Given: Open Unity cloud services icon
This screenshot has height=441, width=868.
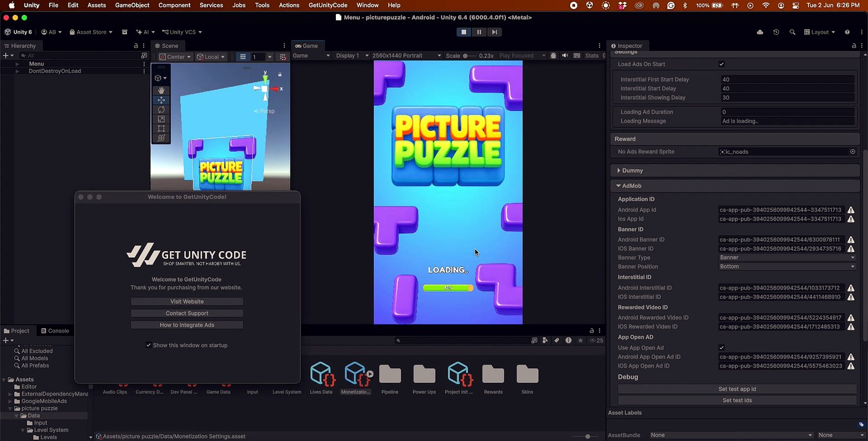Looking at the screenshot, I should (x=760, y=32).
